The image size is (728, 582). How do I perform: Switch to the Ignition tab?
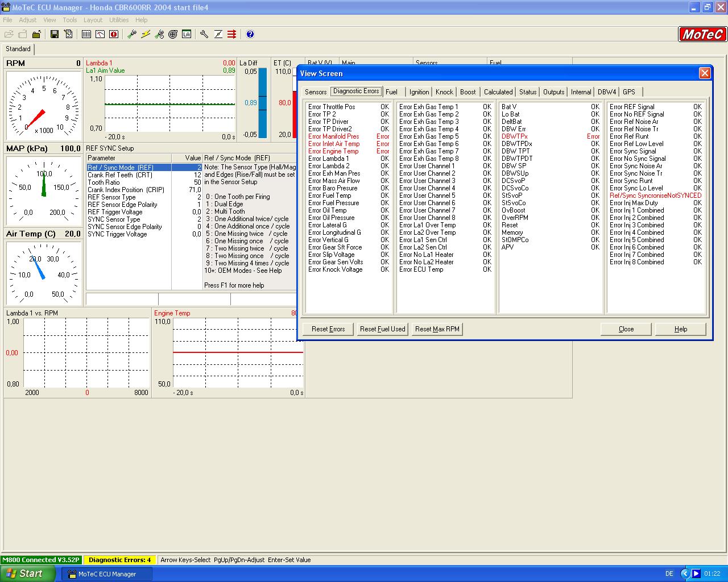point(419,92)
